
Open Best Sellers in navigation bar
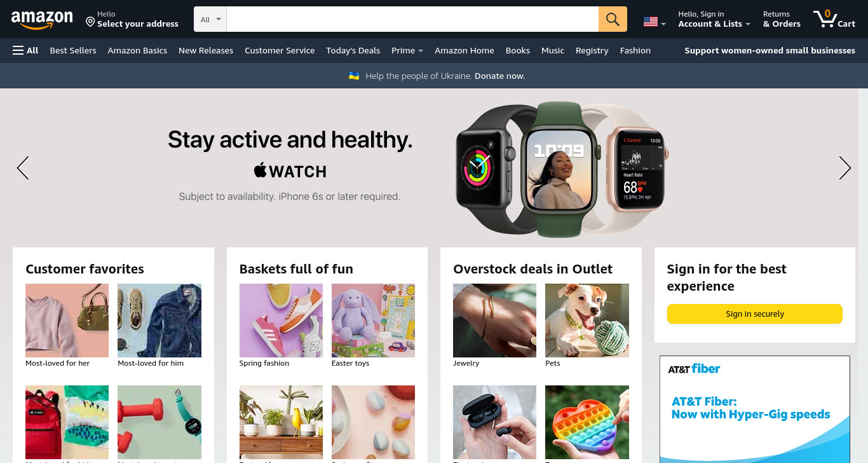(x=73, y=50)
